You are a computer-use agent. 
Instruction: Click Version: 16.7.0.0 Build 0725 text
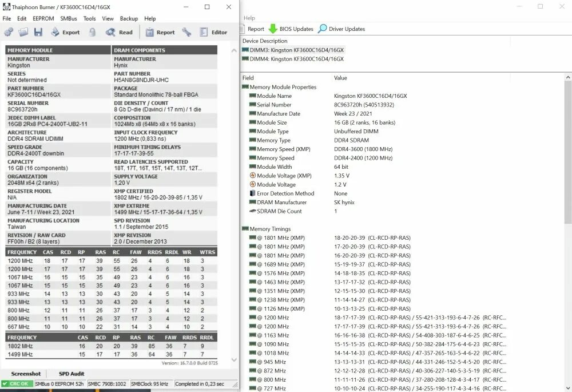click(x=190, y=363)
